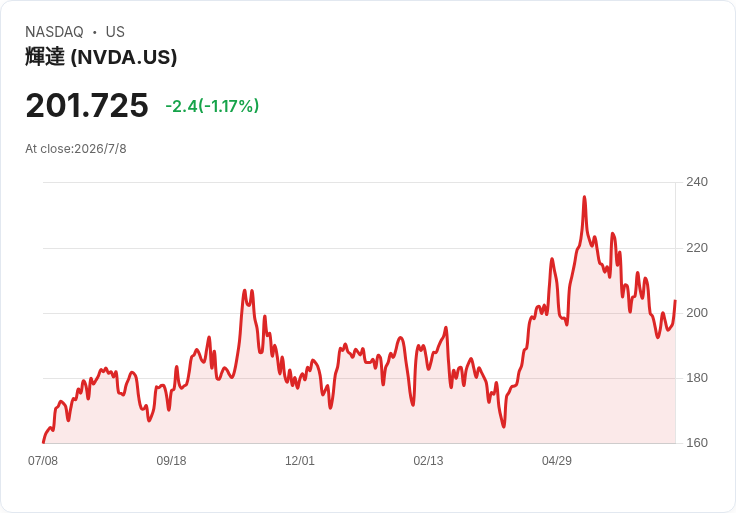Click the -2.4(-1.17%) change value

[x=212, y=106]
